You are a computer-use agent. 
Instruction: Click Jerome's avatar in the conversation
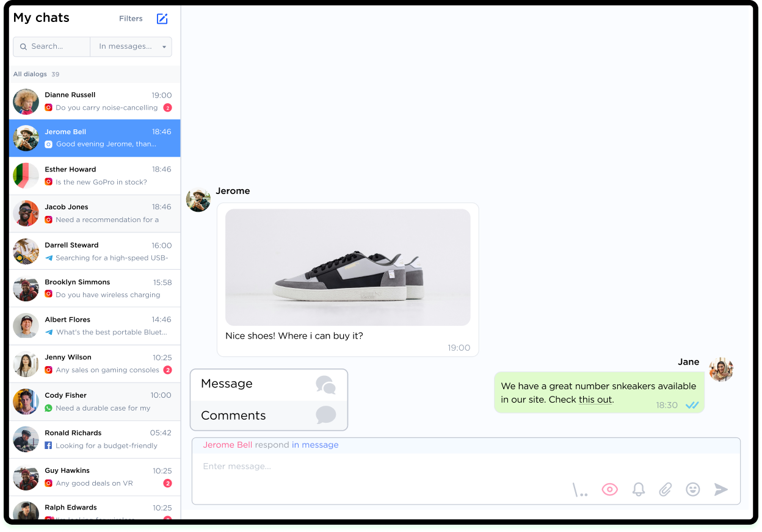click(198, 199)
